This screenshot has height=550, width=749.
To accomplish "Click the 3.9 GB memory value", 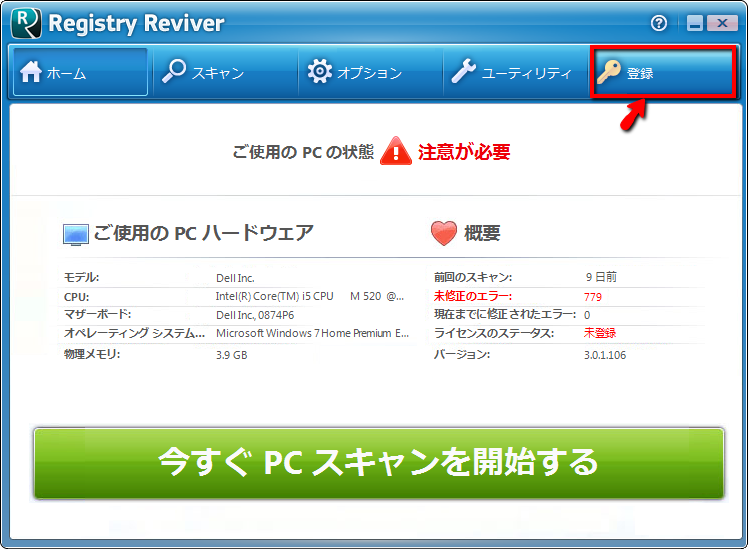I will point(232,355).
